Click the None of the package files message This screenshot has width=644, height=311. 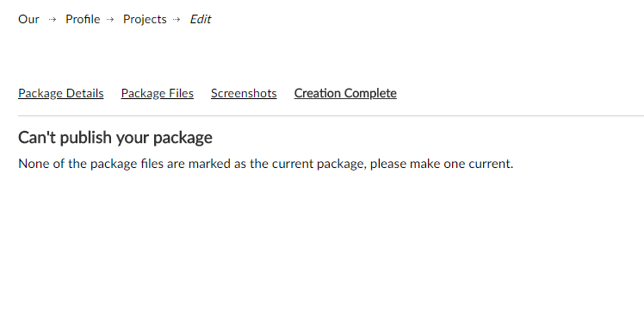[266, 164]
